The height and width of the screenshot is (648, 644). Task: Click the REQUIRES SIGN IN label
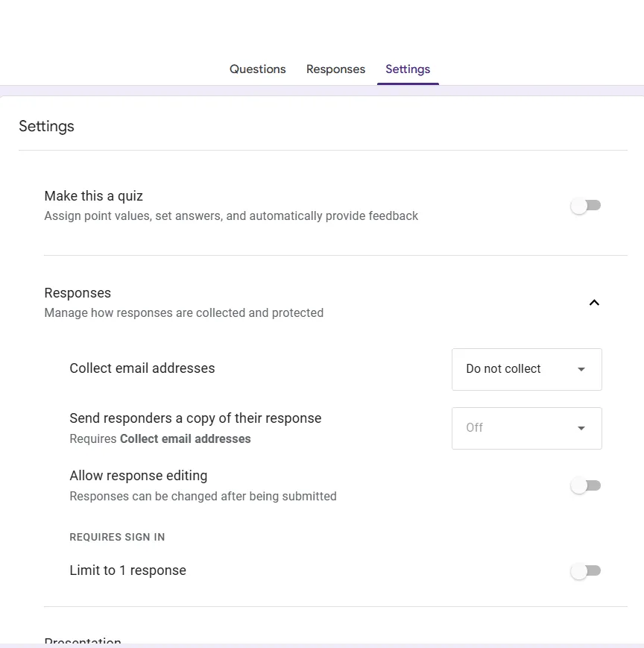click(117, 537)
